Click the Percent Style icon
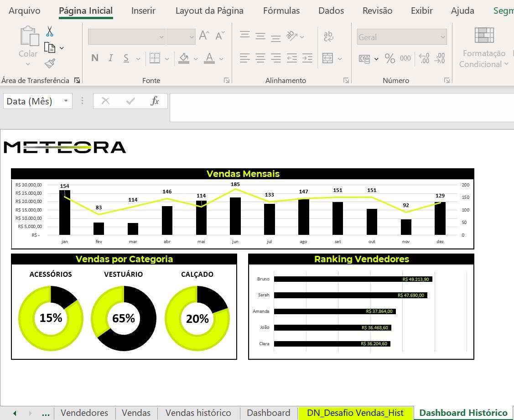This screenshot has height=420, width=514. click(389, 58)
